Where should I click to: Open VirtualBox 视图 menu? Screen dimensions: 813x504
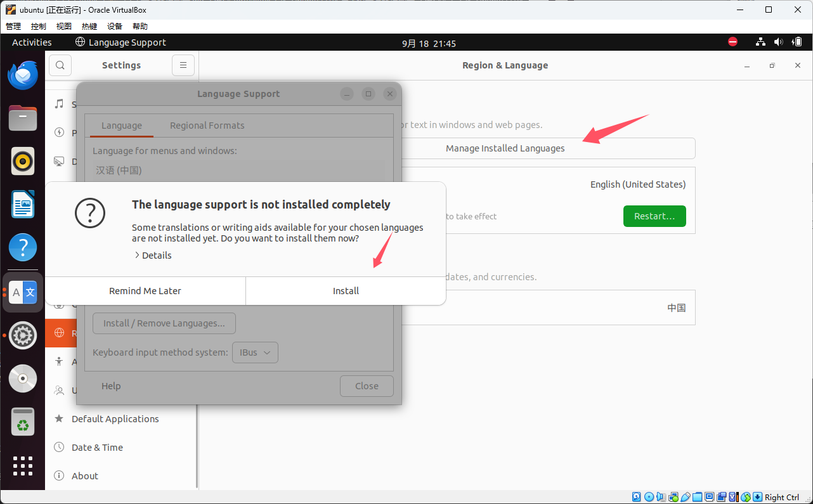pos(64,26)
